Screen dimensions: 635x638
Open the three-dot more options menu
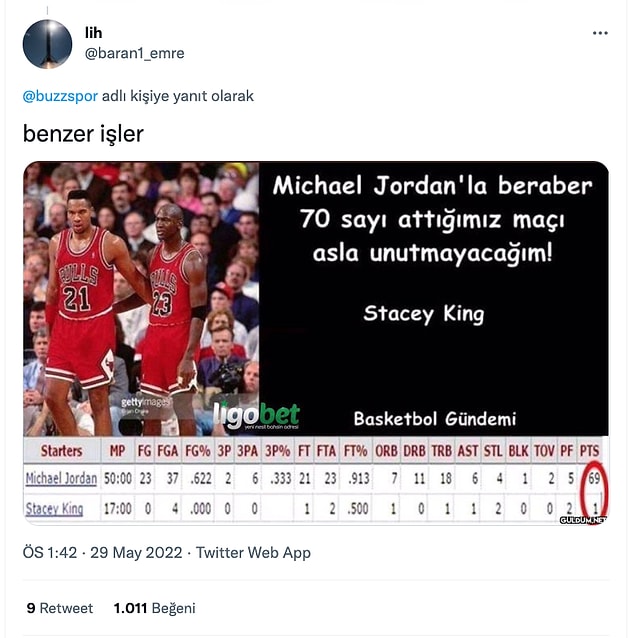[600, 33]
